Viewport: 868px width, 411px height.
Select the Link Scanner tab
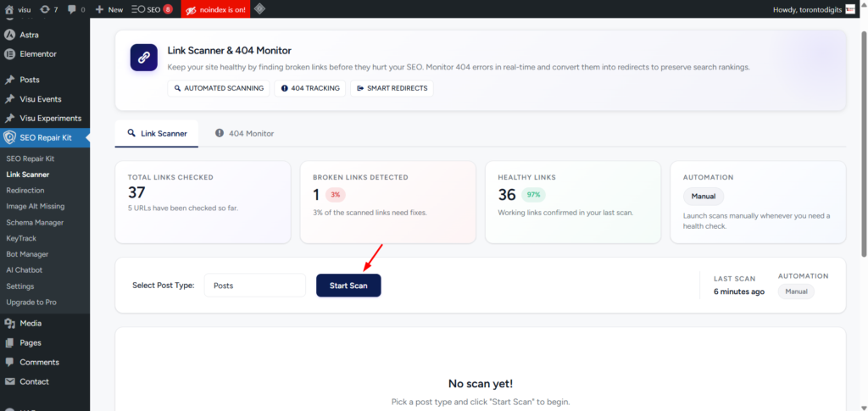(x=157, y=133)
